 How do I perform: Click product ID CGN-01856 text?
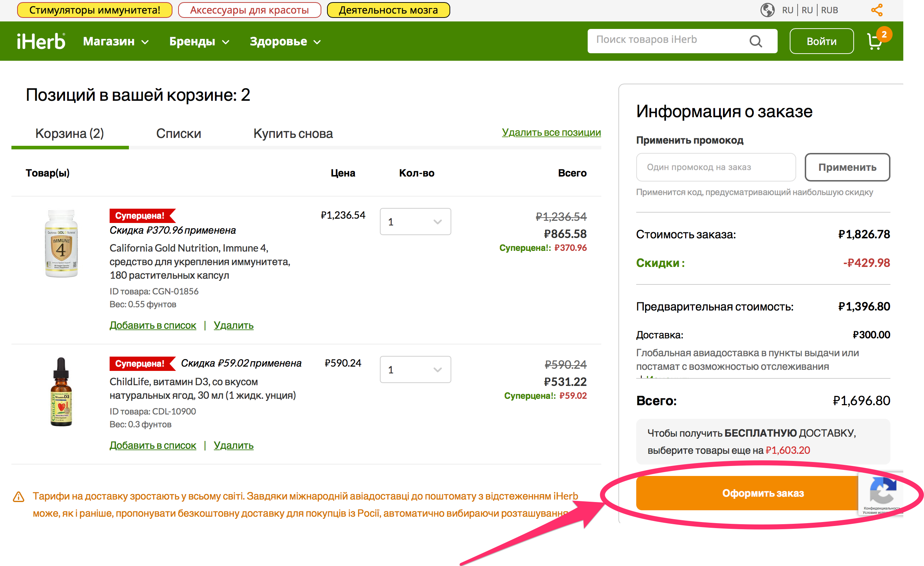point(154,292)
